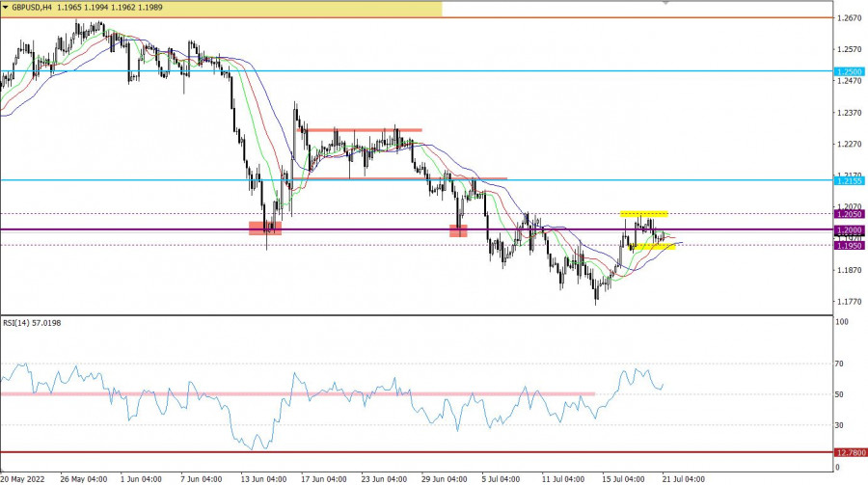
Task: Select the blue 1.2155 price level tag
Action: 850,181
